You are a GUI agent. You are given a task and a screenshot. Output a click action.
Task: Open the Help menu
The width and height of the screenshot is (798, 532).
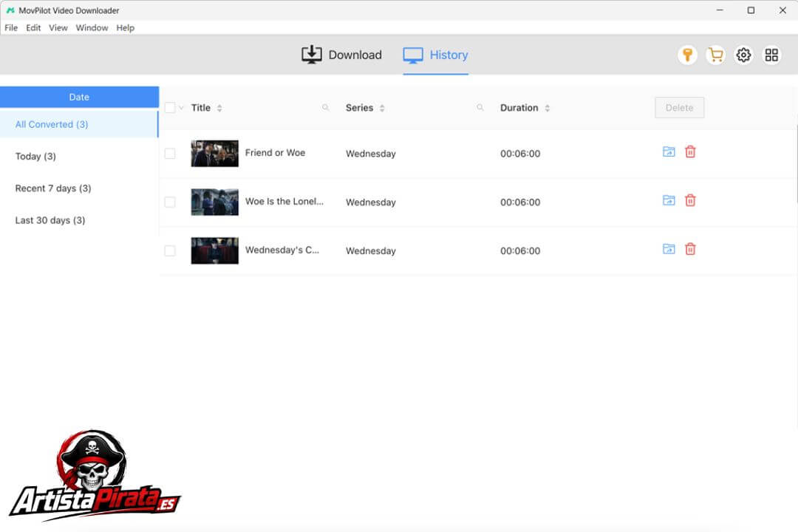[x=125, y=27]
